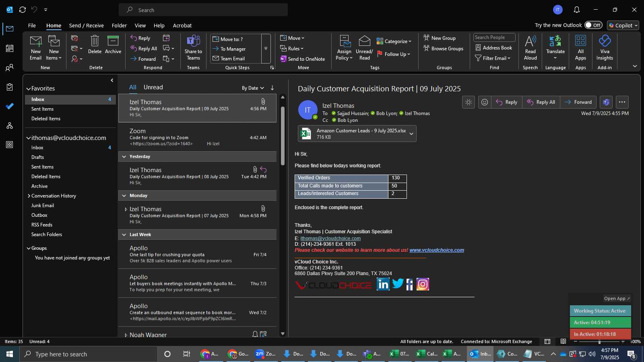
Task: Delete the selected message with Delete icon
Action: pyautogui.click(x=95, y=45)
